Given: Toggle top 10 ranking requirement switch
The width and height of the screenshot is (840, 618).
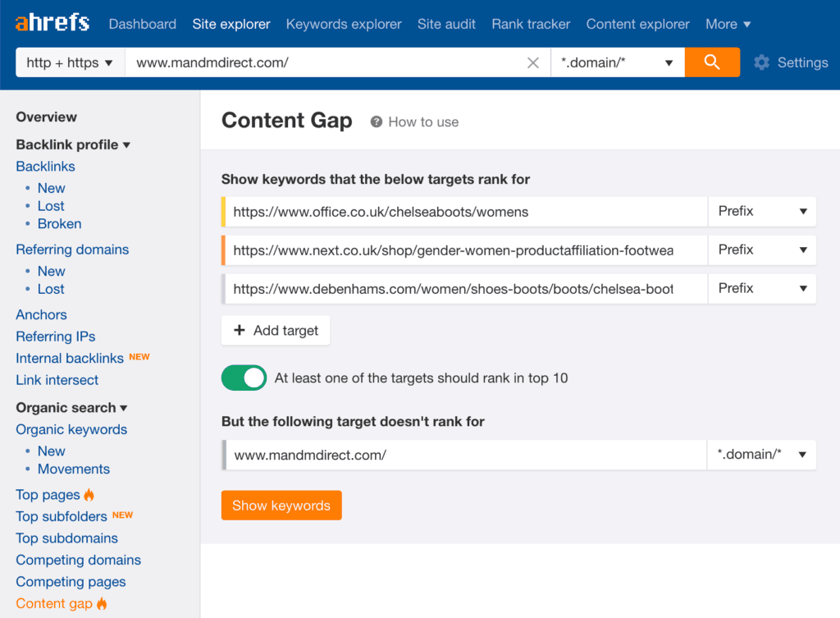Looking at the screenshot, I should tap(244, 378).
